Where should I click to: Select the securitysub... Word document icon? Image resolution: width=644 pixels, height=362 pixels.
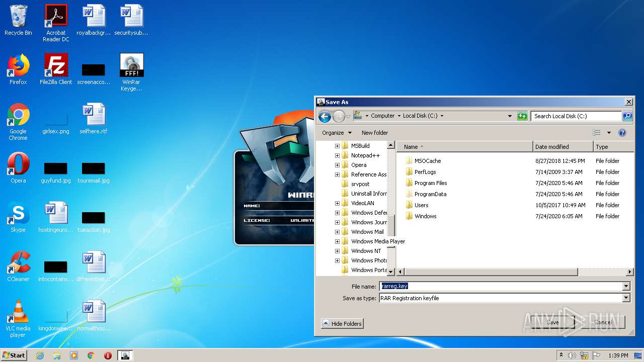(131, 20)
